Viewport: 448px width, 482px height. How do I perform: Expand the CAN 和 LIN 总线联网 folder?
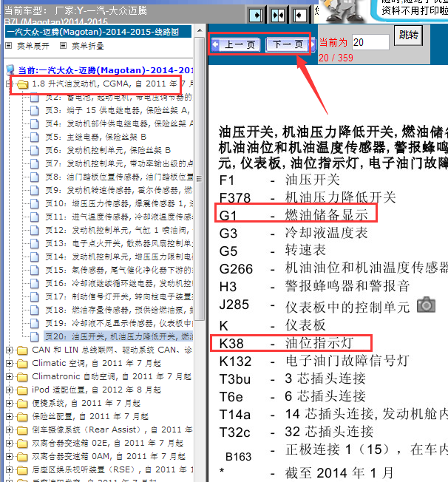pyautogui.click(x=9, y=350)
